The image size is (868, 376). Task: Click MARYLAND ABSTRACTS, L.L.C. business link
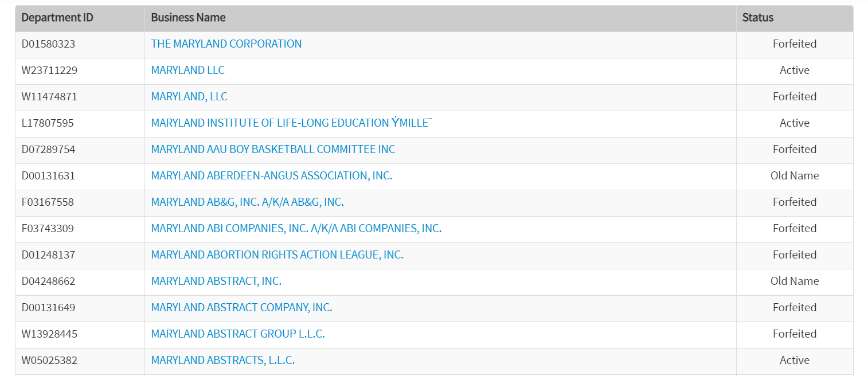tap(222, 361)
